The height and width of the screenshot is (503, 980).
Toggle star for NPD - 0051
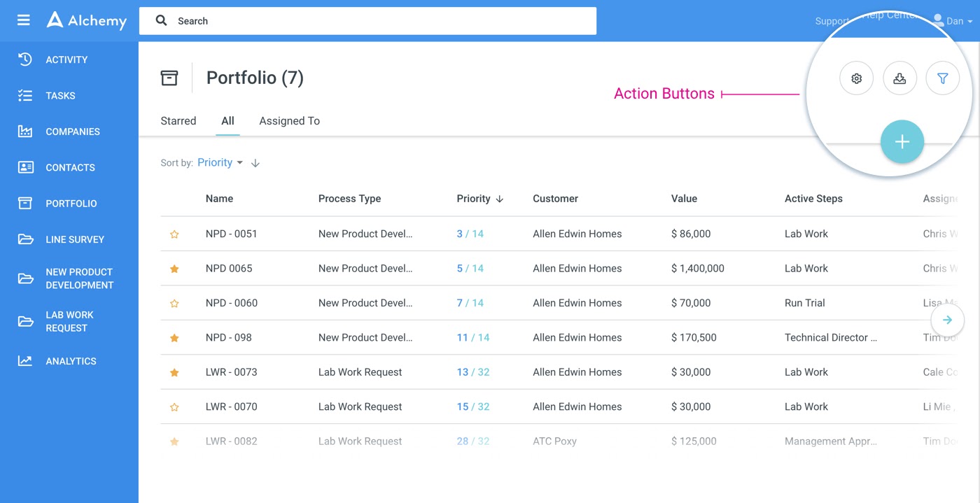pyautogui.click(x=174, y=234)
